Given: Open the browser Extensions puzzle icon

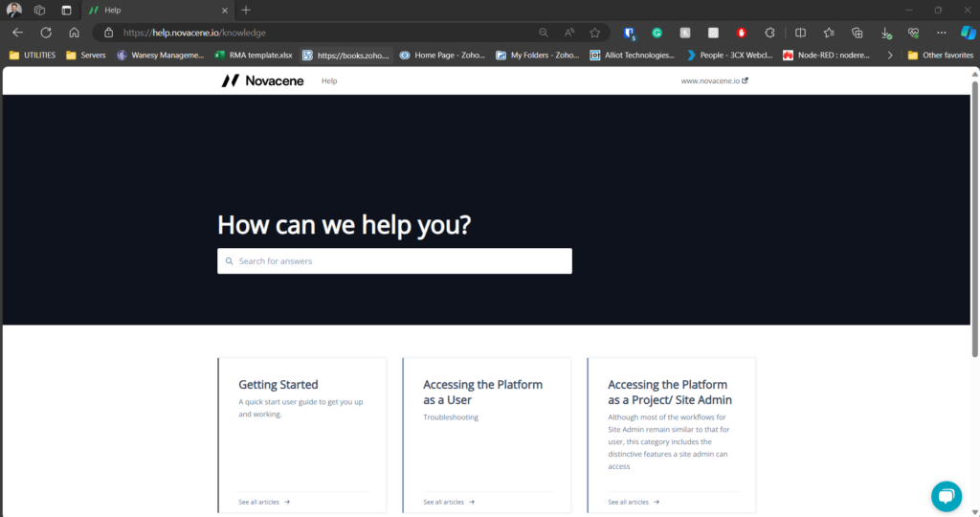Looking at the screenshot, I should point(769,33).
